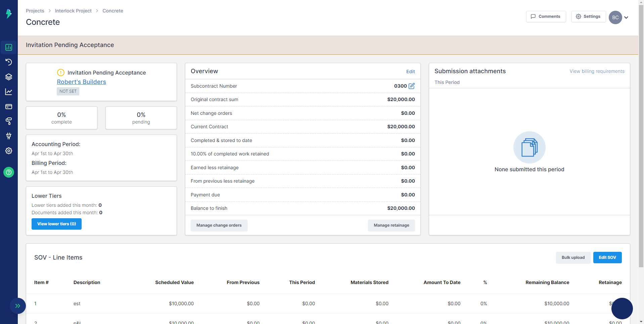The height and width of the screenshot is (324, 644).
Task: Click the Concrete breadcrumb
Action: pyautogui.click(x=113, y=11)
